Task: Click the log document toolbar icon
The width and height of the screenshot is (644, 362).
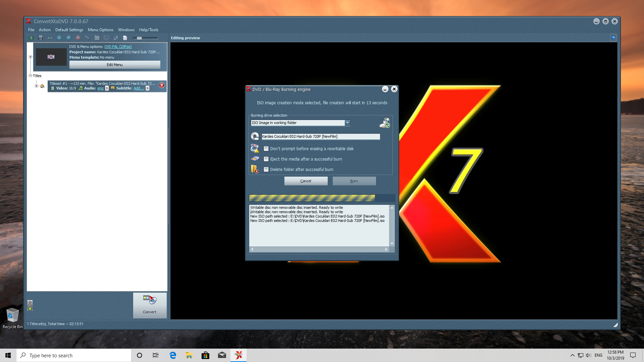Action: [125, 38]
